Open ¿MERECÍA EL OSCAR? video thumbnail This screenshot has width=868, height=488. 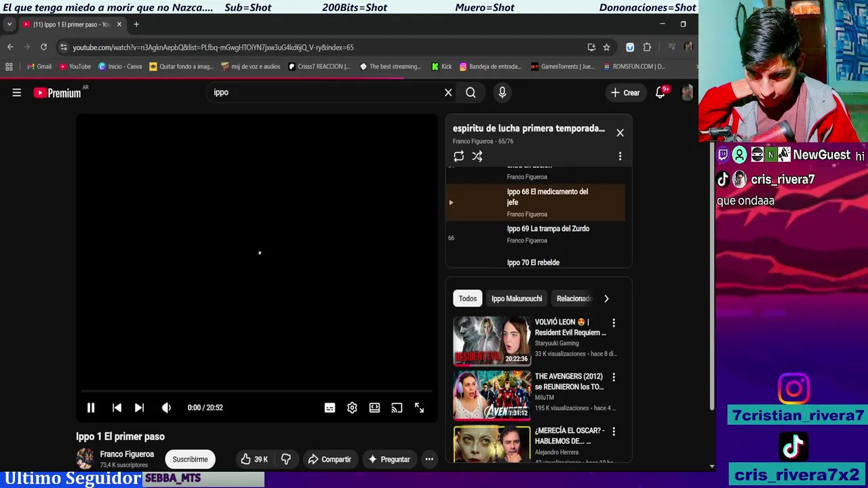(x=492, y=443)
